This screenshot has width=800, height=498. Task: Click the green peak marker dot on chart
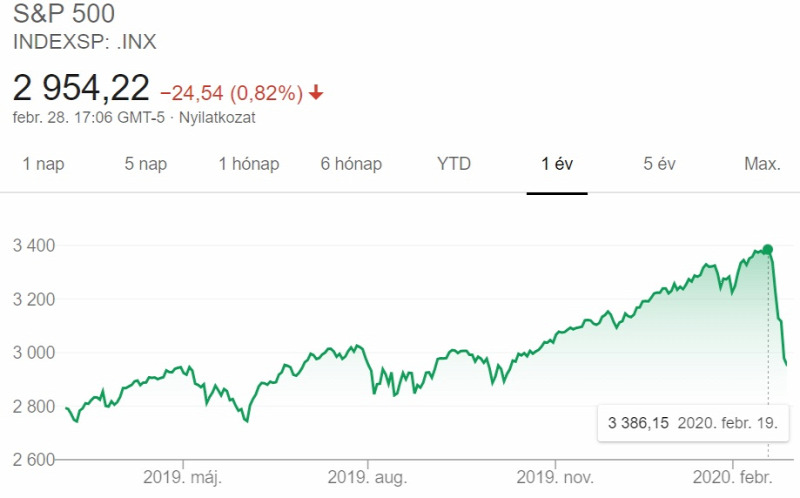point(768,250)
